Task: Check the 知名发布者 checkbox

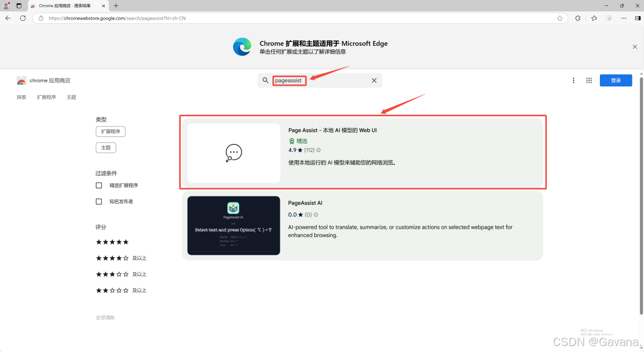Action: [x=98, y=201]
